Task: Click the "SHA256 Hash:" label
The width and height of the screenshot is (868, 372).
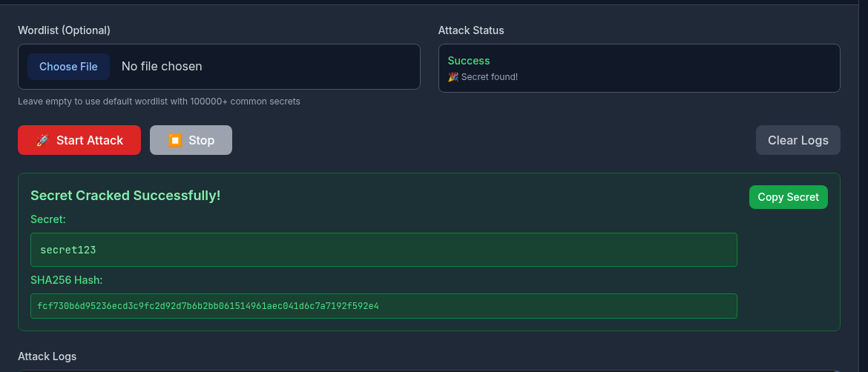Action: pyautogui.click(x=66, y=280)
